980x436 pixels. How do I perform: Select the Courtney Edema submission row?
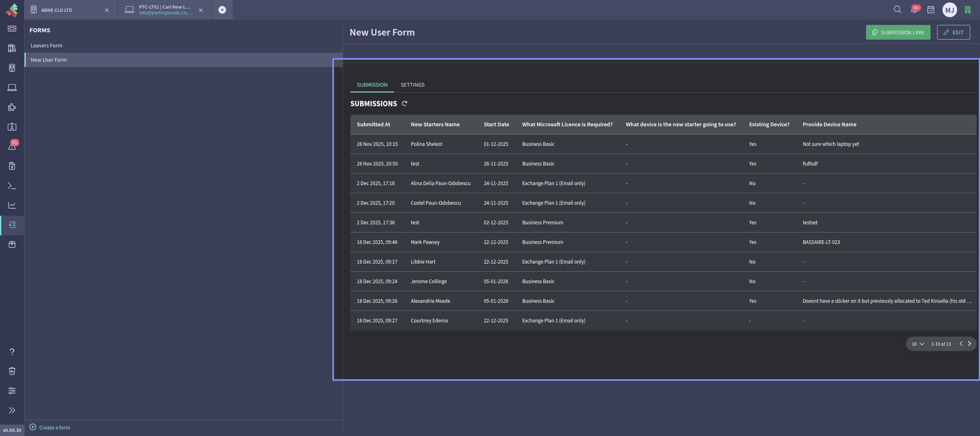tap(663, 321)
